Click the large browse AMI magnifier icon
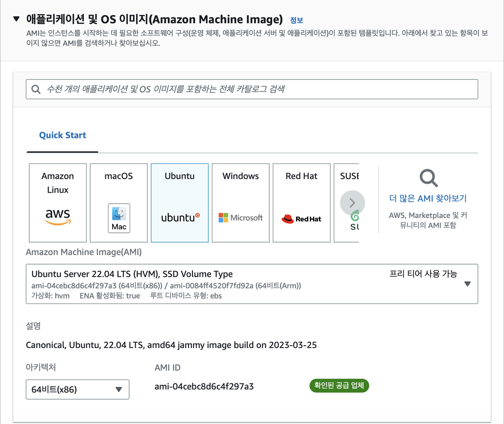The image size is (504, 424). (x=428, y=178)
